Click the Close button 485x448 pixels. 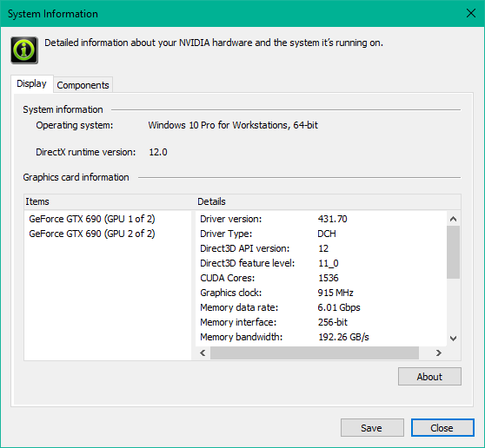point(442,428)
